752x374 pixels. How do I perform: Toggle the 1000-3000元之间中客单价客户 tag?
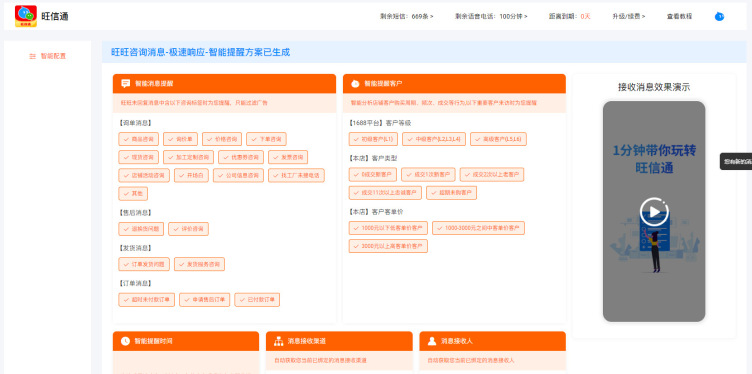[478, 228]
